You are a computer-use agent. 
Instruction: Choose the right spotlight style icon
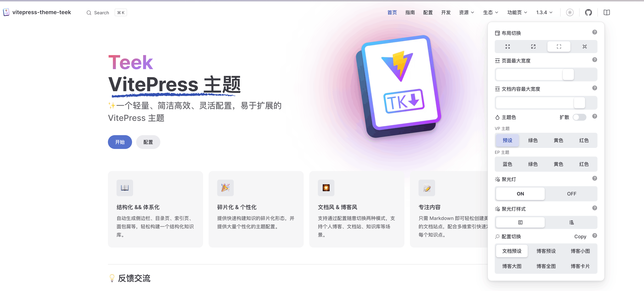pyautogui.click(x=571, y=222)
